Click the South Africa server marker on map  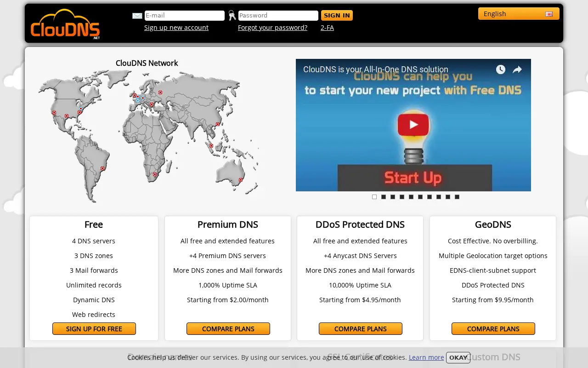pos(155,174)
